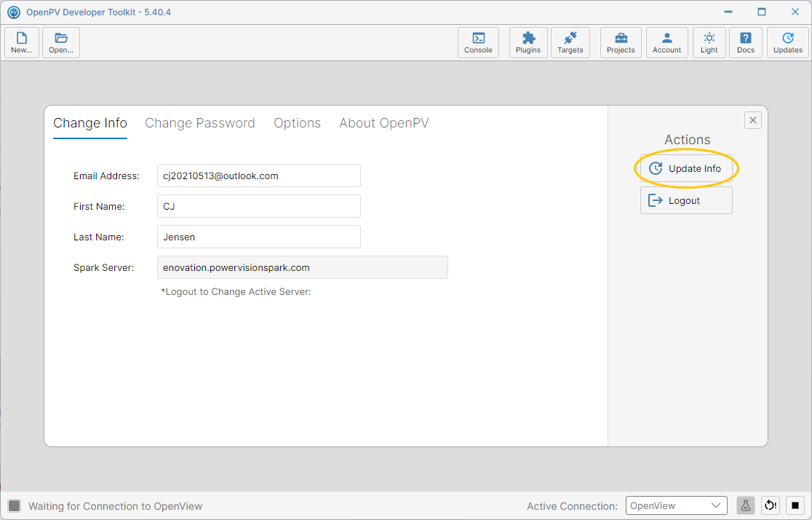The image size is (812, 520).
Task: Switch theme using the Light icon
Action: click(x=709, y=42)
